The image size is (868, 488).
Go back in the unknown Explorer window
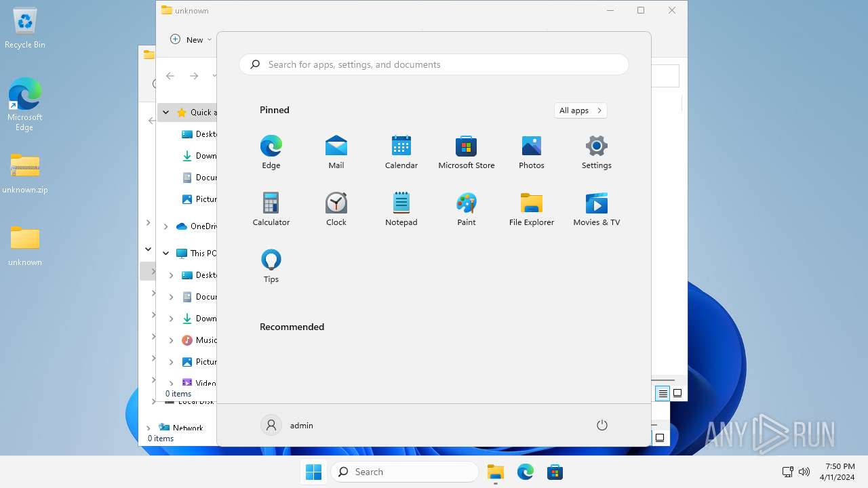[170, 76]
